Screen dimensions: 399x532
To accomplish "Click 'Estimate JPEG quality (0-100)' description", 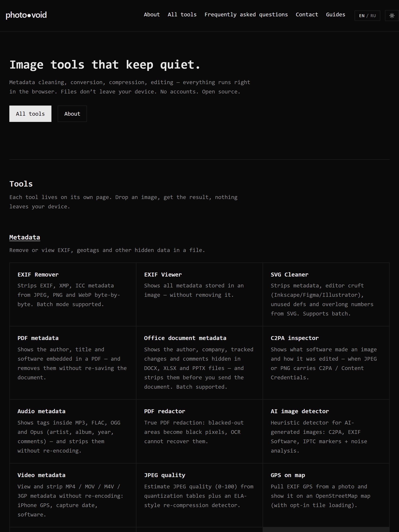I will click(x=199, y=496).
